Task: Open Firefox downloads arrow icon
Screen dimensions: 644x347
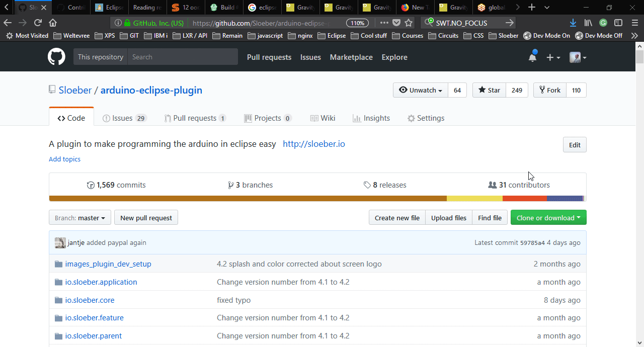Action: coord(573,23)
